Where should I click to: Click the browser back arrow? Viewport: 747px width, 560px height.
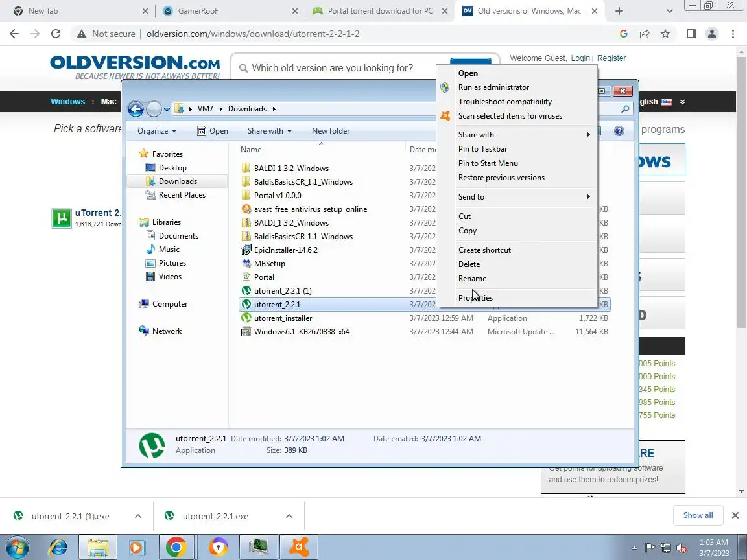[14, 34]
